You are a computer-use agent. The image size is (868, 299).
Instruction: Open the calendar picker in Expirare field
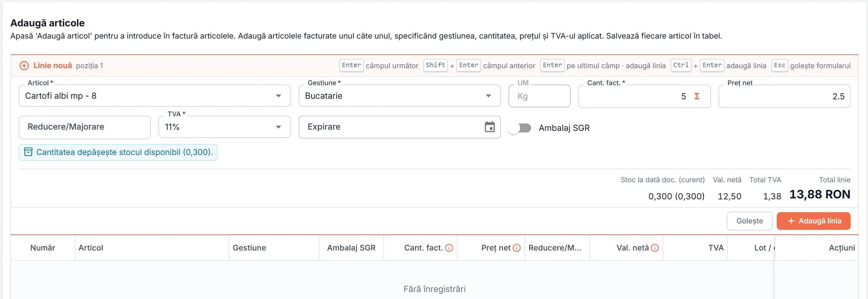coord(490,127)
